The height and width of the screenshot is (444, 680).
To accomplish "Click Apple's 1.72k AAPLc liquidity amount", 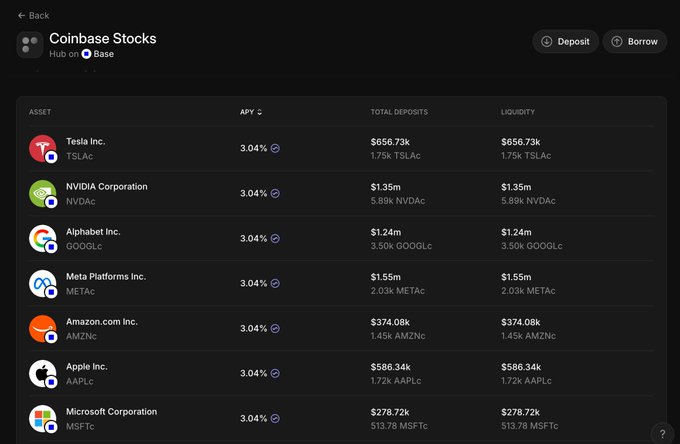I will click(526, 381).
